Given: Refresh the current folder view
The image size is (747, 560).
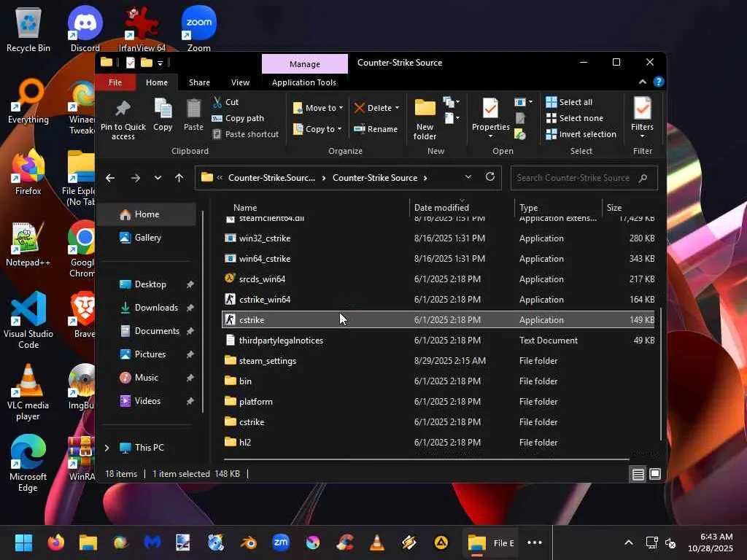Looking at the screenshot, I should (489, 177).
